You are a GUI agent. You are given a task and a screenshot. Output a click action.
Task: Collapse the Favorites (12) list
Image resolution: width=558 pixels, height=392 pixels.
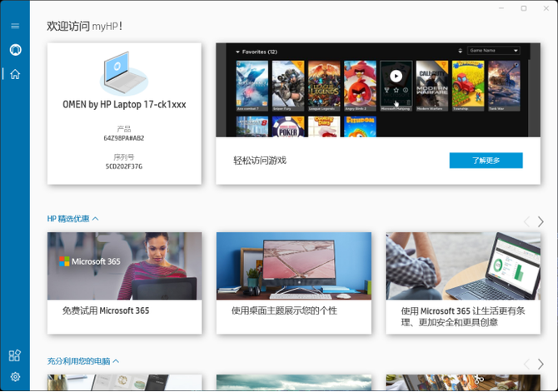(237, 52)
